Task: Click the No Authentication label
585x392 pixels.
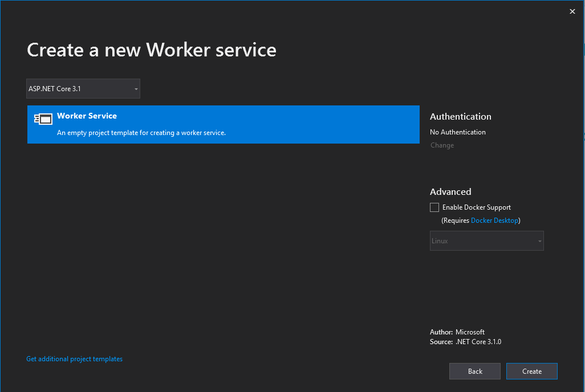Action: [x=458, y=132]
